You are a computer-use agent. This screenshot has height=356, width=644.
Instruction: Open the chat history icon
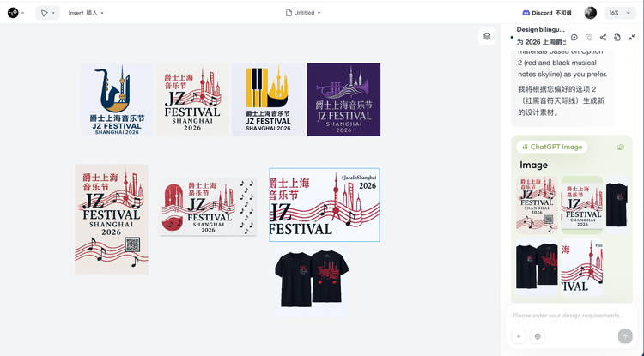tap(589, 38)
